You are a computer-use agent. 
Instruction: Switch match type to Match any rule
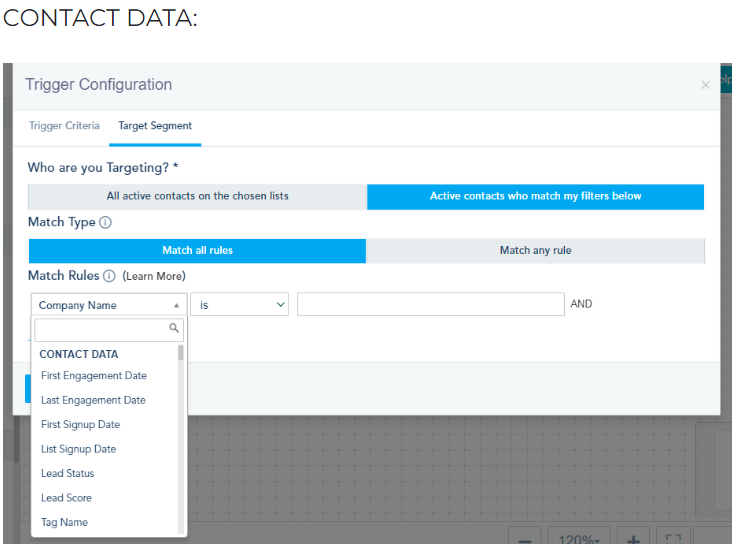tap(535, 250)
